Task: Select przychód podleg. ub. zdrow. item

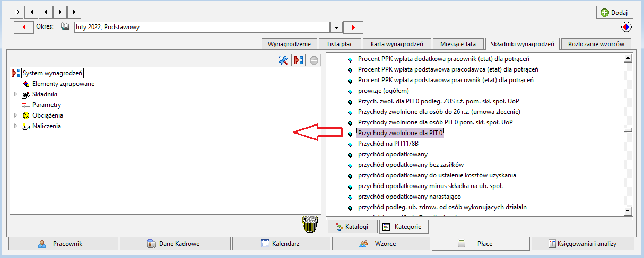Action: pos(442,207)
